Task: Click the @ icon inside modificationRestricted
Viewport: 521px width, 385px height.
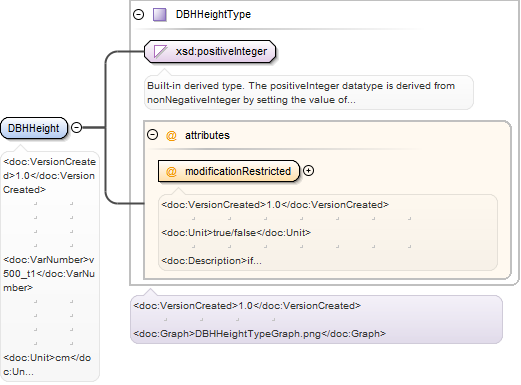Action: [x=171, y=171]
